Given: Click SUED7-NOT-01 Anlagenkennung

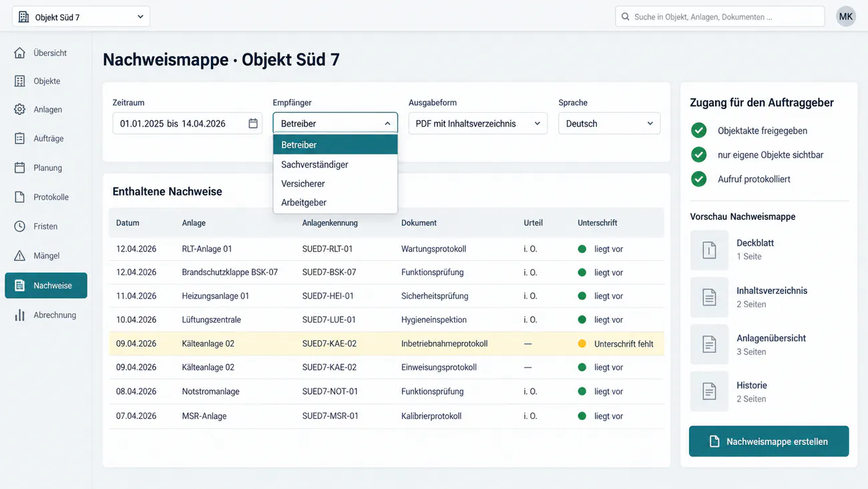Looking at the screenshot, I should (x=330, y=391).
